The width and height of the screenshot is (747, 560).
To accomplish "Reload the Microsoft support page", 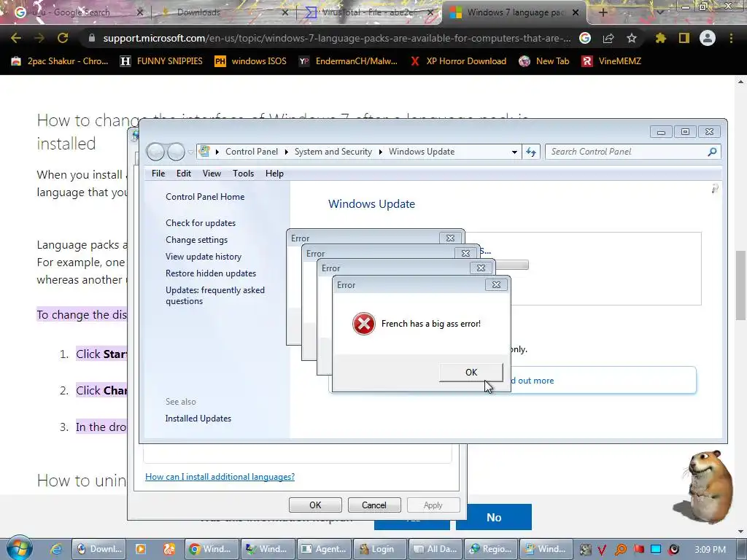I will tap(63, 38).
